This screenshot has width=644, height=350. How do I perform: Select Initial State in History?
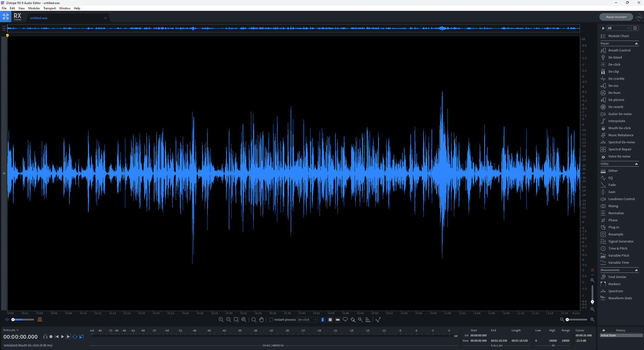point(621,335)
